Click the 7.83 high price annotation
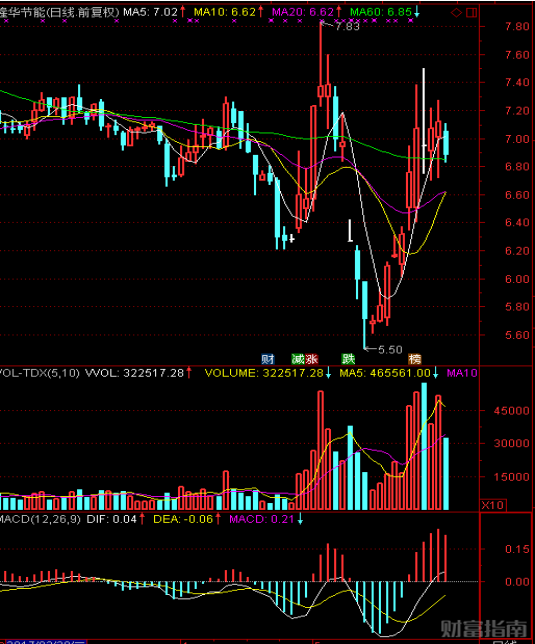The width and height of the screenshot is (535, 644). [x=347, y=26]
